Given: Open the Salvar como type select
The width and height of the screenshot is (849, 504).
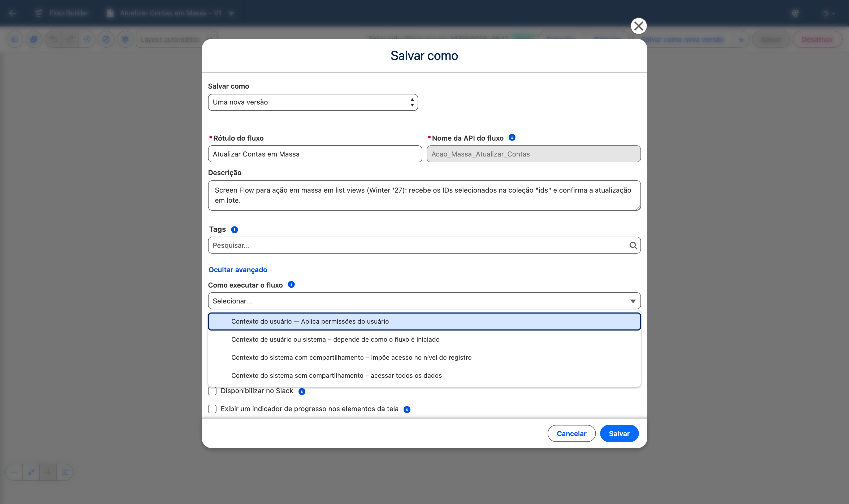Looking at the screenshot, I should coord(313,102).
